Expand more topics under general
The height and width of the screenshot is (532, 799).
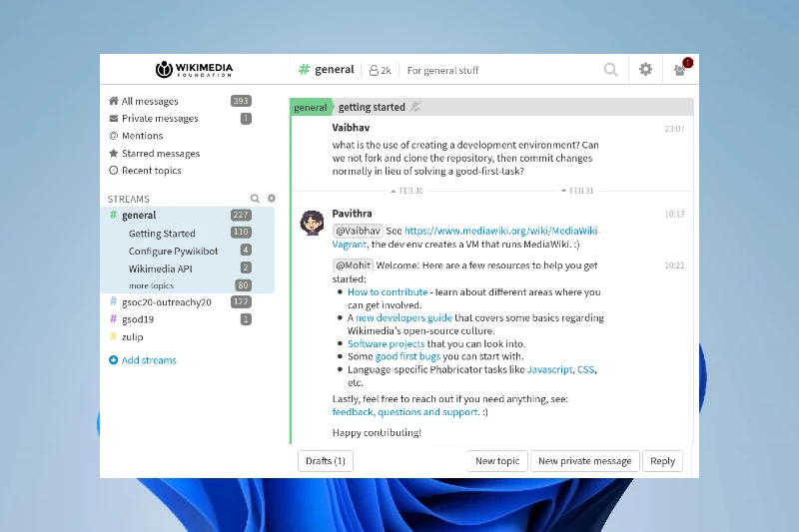[152, 285]
